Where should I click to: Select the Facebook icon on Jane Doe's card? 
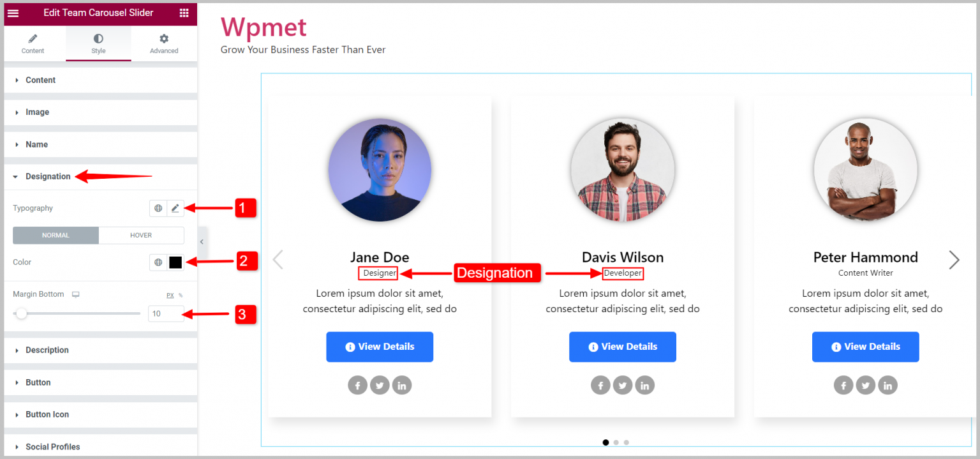point(357,385)
